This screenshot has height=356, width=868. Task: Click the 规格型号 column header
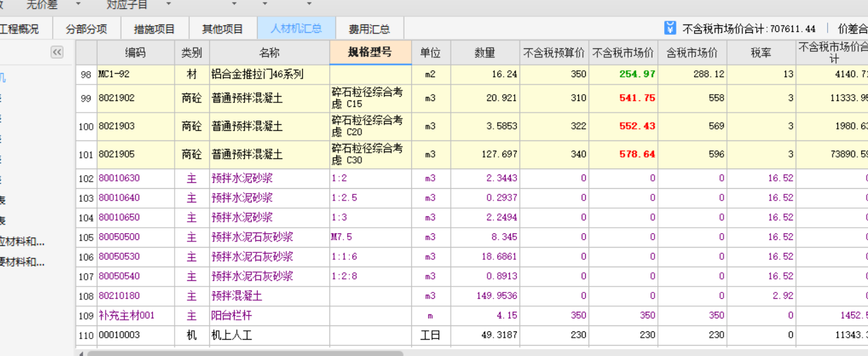(x=370, y=53)
